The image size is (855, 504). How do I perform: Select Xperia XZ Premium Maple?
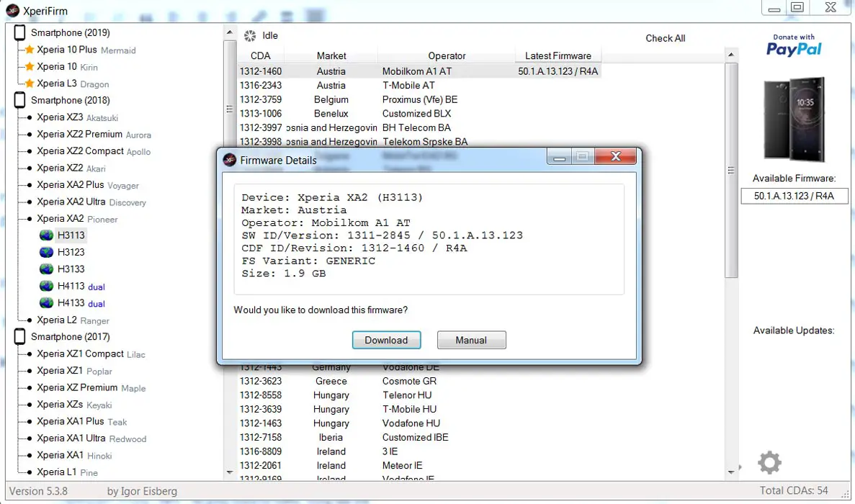pyautogui.click(x=91, y=387)
